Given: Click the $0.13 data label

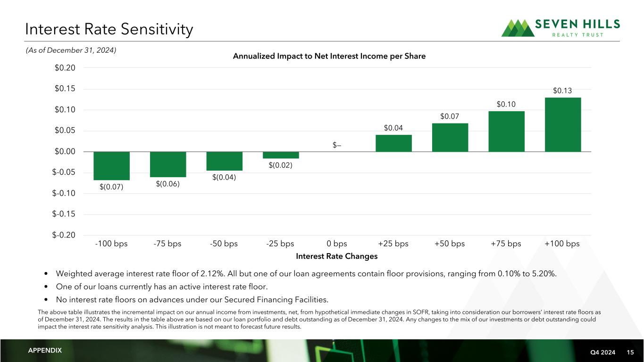Looking at the screenshot, I should [562, 90].
